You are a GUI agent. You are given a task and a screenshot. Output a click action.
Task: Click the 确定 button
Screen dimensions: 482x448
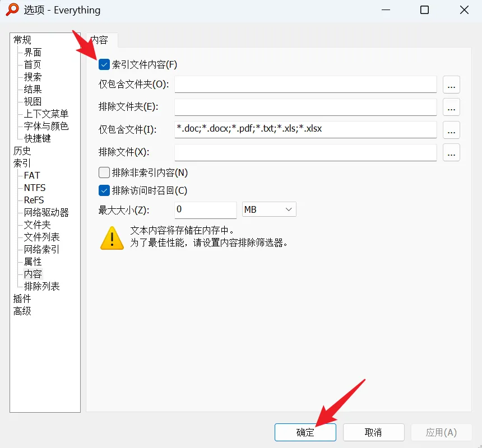(305, 432)
